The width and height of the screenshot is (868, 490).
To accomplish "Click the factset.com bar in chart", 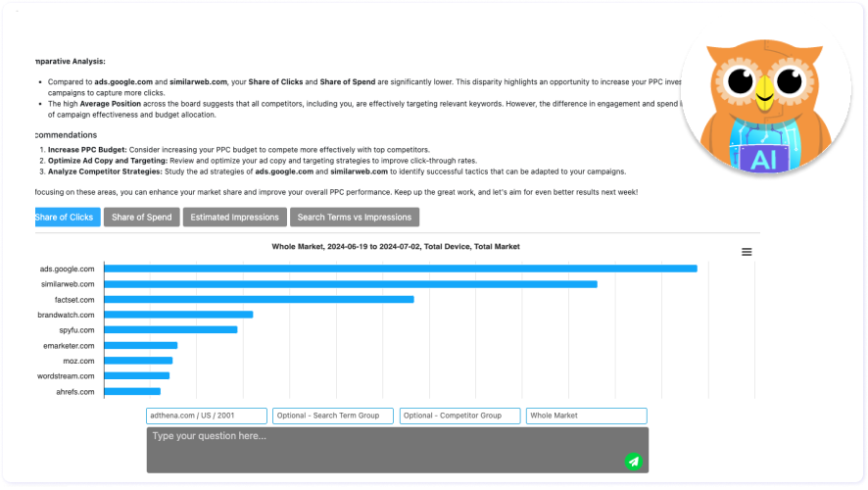I will (x=259, y=300).
